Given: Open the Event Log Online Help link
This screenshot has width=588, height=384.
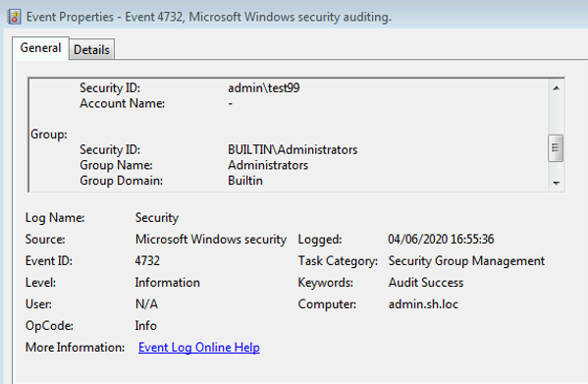Looking at the screenshot, I should 198,348.
